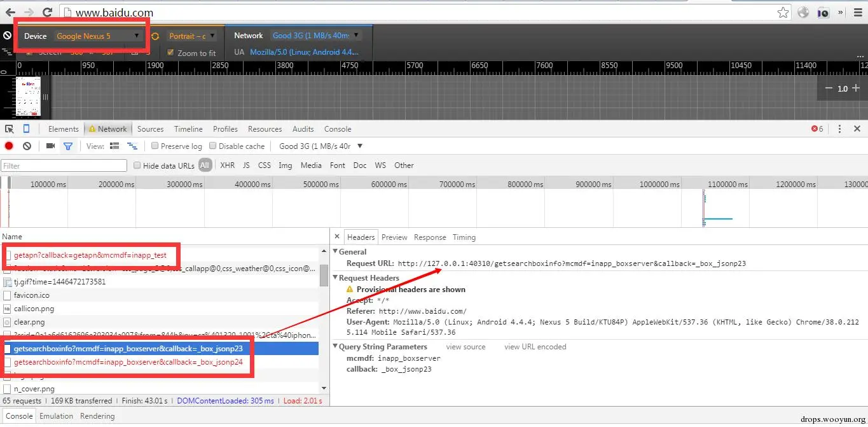
Task: Click the inspect element pointer icon
Action: 10,129
